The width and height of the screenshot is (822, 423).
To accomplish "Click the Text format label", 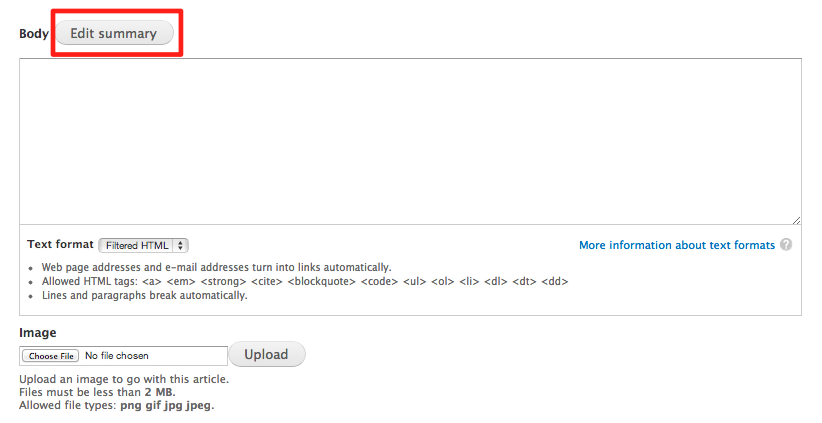I will click(60, 245).
